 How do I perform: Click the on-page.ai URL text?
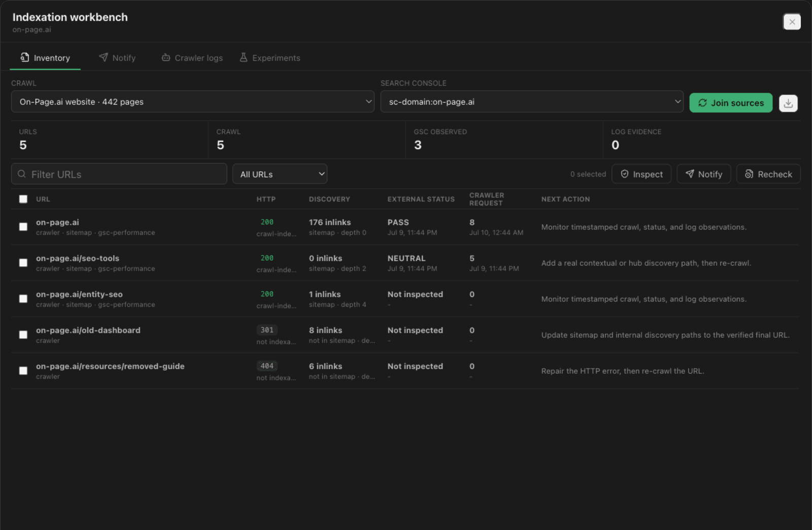pos(57,222)
